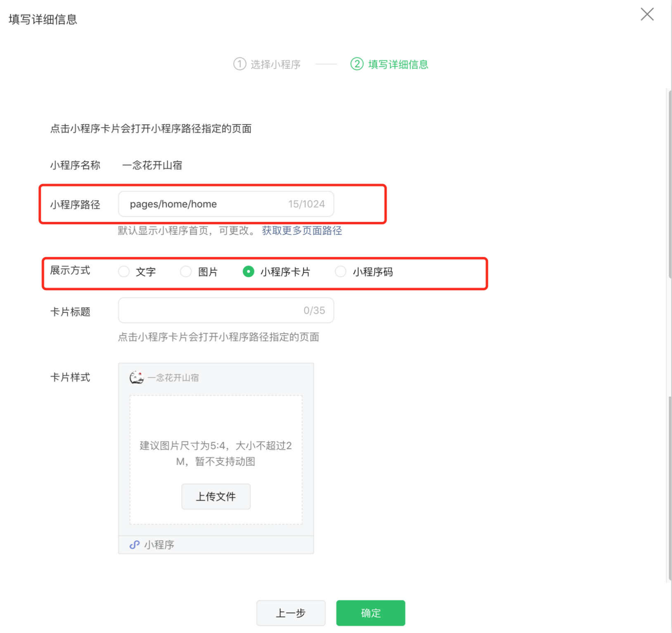672x633 pixels.
Task: Open the 获取更多页面路径 link
Action: (x=302, y=231)
